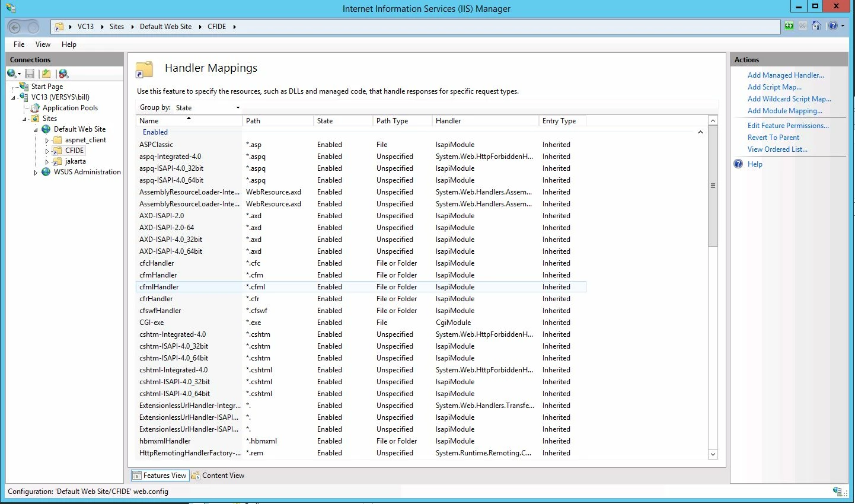Sort by Entry Type column header
Screen dimensions: 855x504
(562, 120)
